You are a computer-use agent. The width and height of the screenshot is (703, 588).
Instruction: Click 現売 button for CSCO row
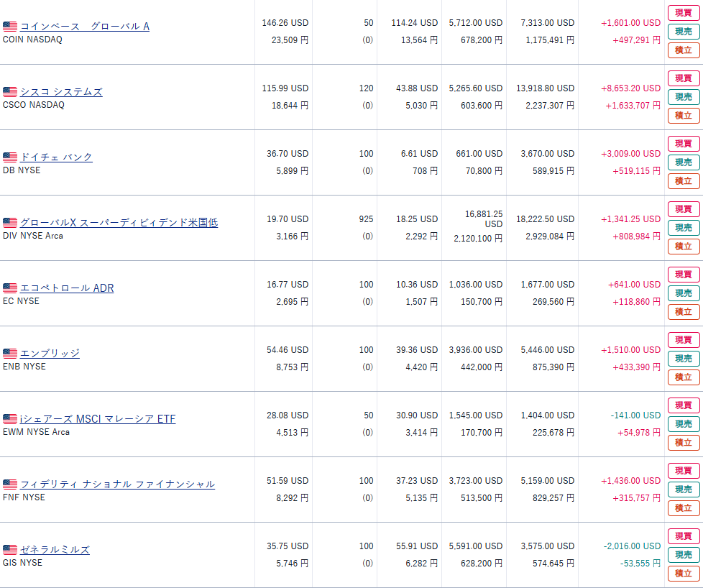684,97
